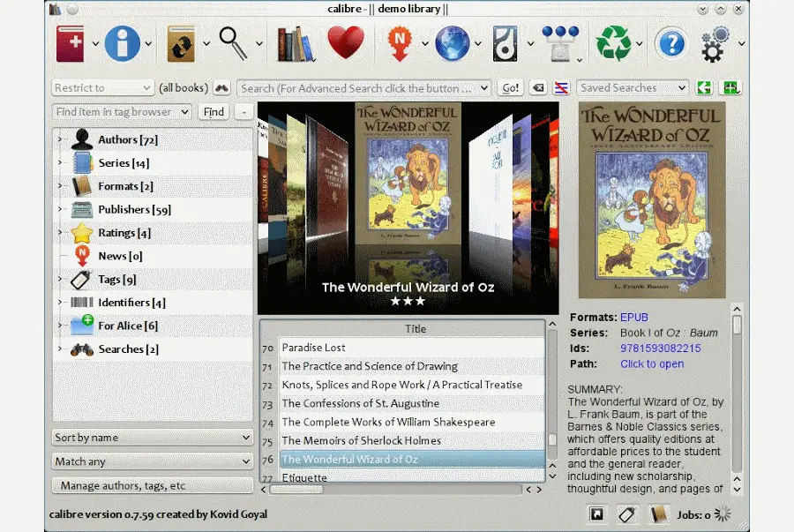Viewport: 794px width, 532px height.
Task: Click the binoculars advanced search icon
Action: pyautogui.click(x=221, y=88)
